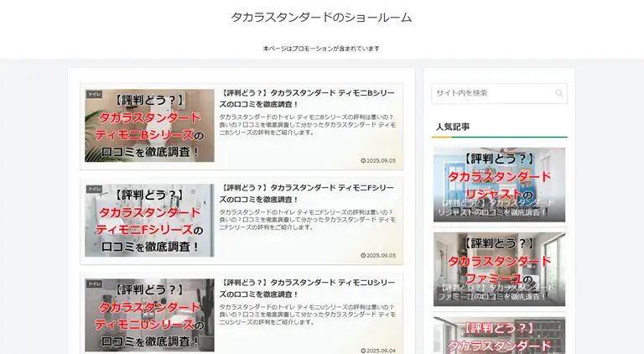
Task: Click the search magnifier icon
Action: tap(559, 93)
